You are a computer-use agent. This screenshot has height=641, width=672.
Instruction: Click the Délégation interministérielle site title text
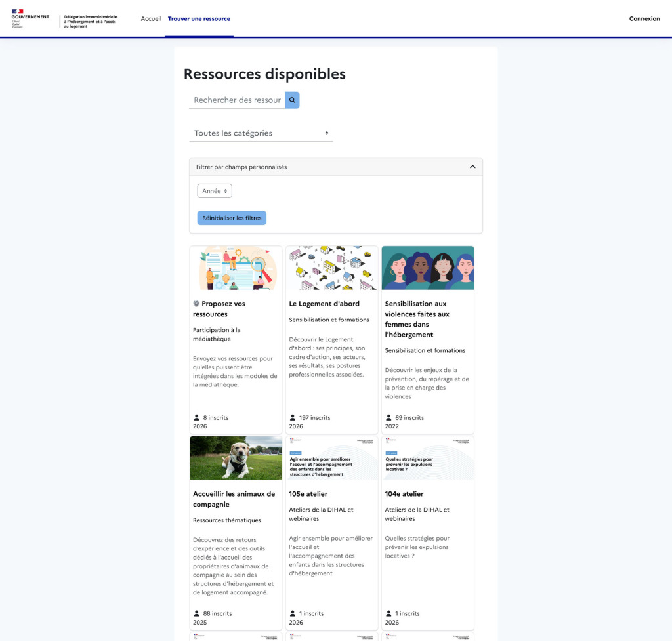[91, 22]
